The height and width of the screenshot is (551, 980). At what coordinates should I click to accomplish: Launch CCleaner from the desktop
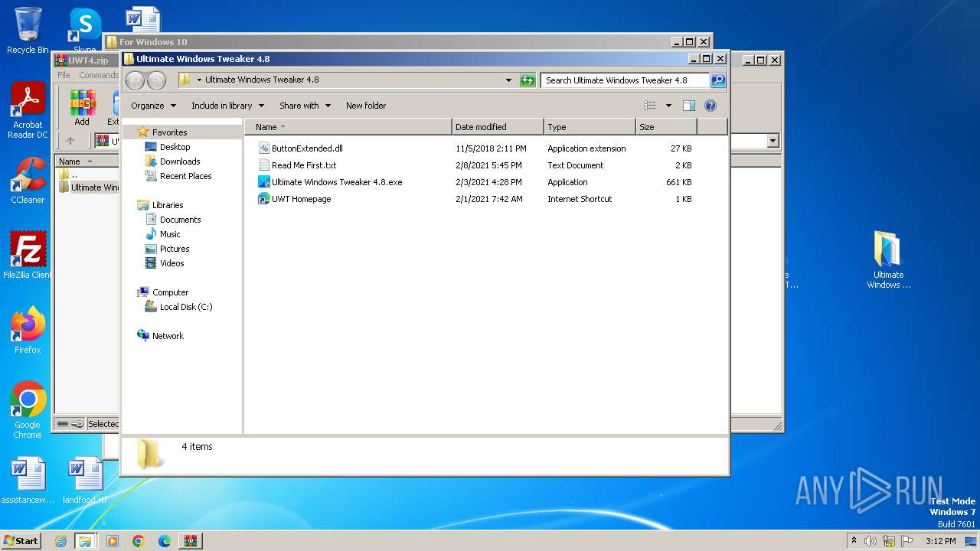[x=28, y=181]
